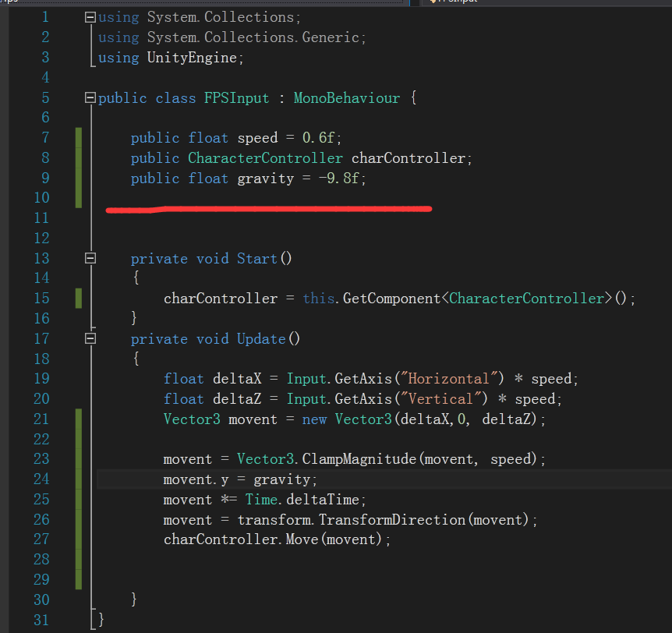Image resolution: width=672 pixels, height=633 pixels.
Task: Click the 0.6f speed value
Action: [318, 138]
